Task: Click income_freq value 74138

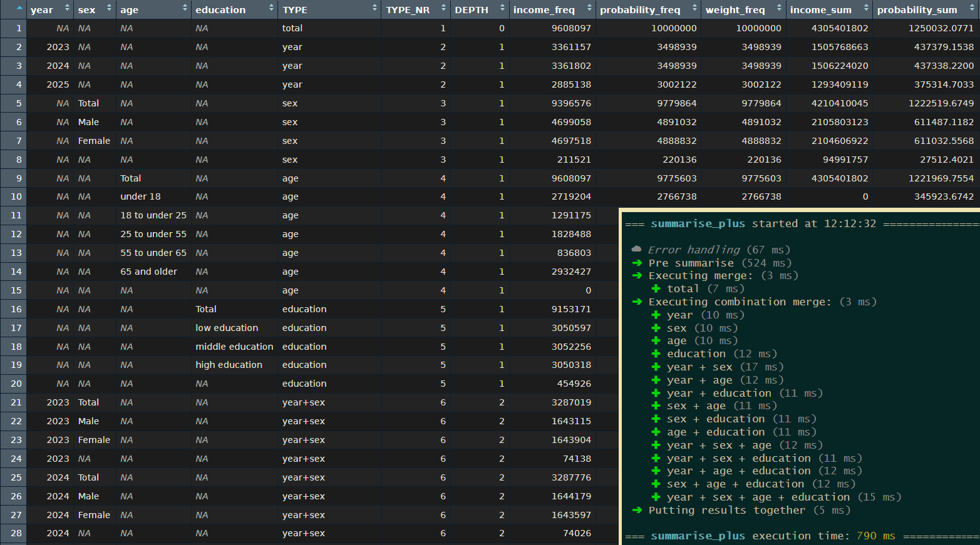Action: tap(577, 459)
